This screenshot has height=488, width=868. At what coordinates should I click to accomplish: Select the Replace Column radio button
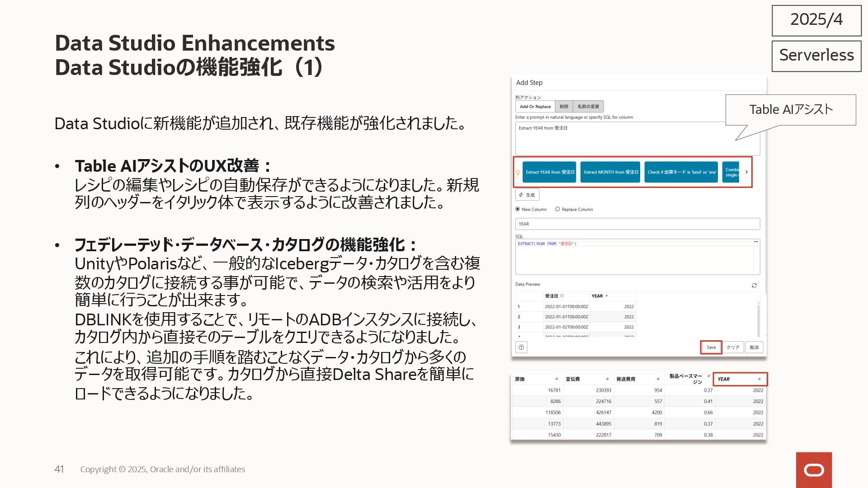tap(557, 209)
